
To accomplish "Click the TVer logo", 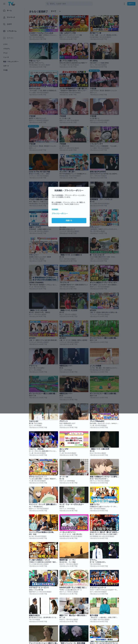I will pyautogui.click(x=11, y=4).
